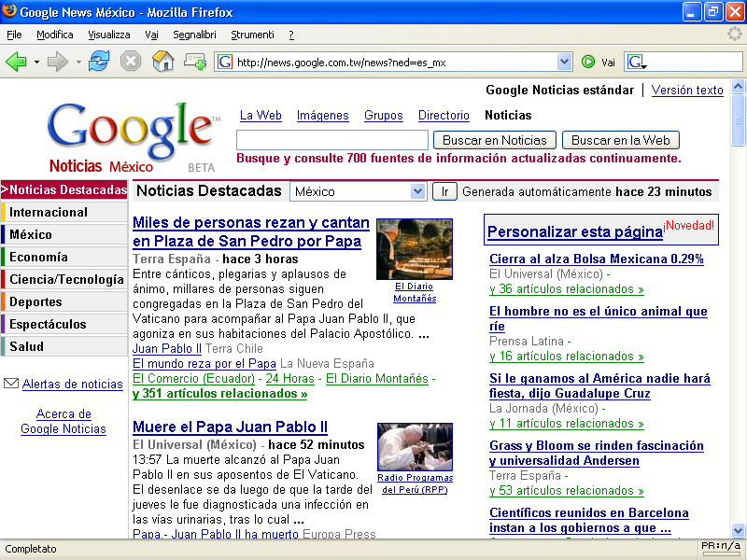747x560 pixels.
Task: Click the envelope icon beside Alertas de noticias
Action: 11,384
